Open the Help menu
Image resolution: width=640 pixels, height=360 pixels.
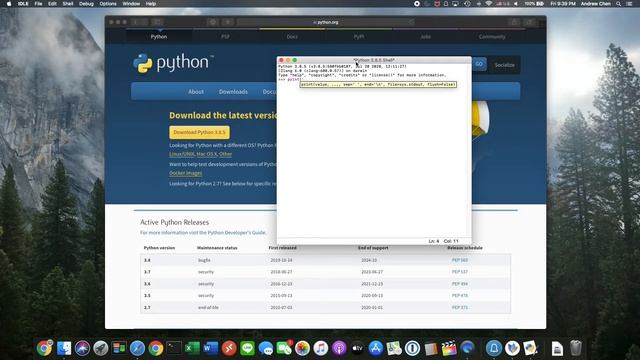click(151, 4)
